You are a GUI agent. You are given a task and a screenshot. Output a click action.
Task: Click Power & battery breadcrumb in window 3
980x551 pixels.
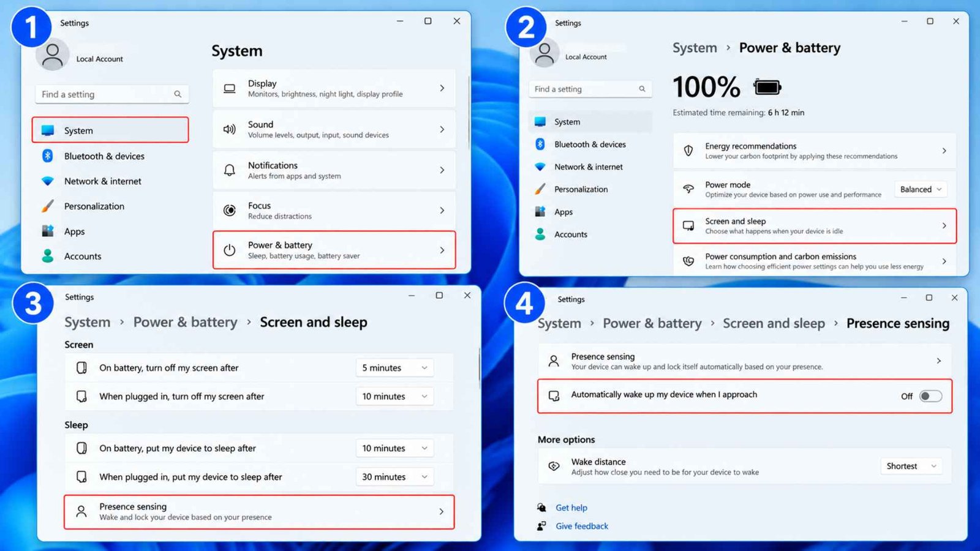click(x=186, y=322)
